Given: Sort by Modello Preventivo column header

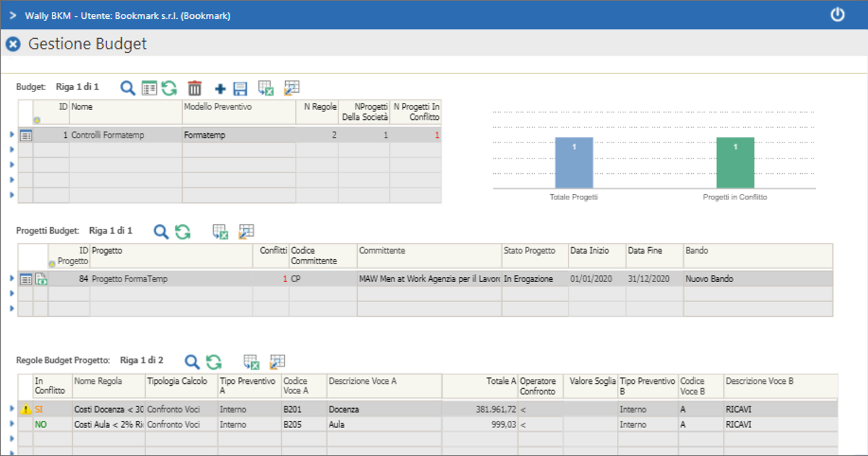Looking at the screenshot, I should click(239, 112).
